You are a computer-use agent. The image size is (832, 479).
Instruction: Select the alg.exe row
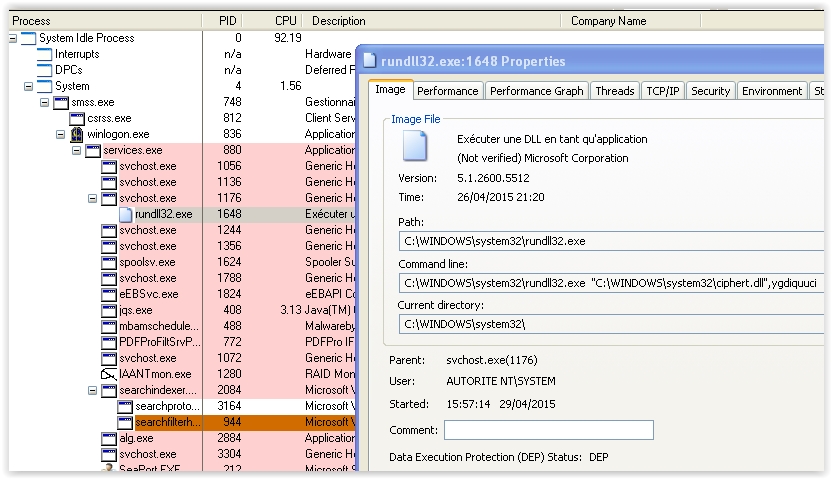point(182,439)
